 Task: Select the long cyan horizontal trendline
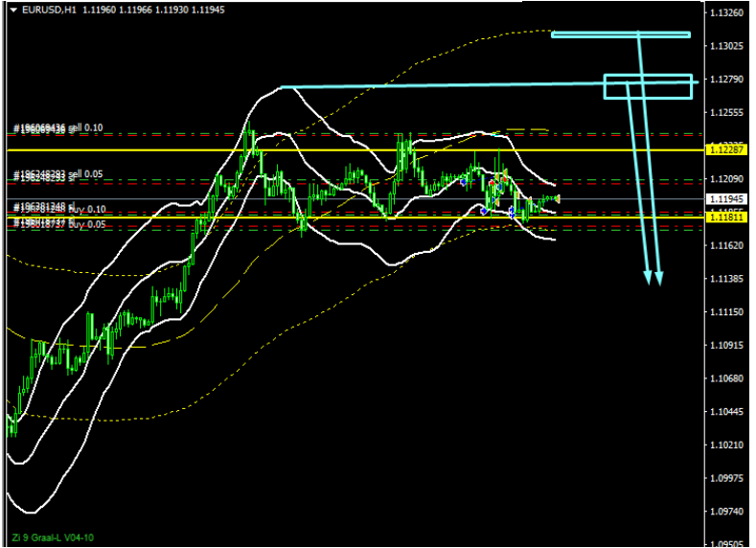pos(441,86)
